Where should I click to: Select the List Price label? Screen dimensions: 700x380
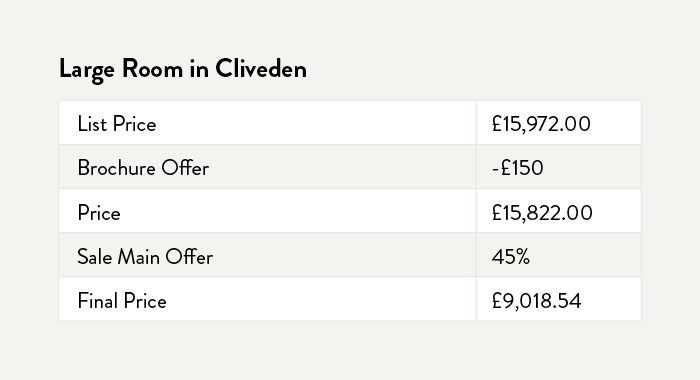click(117, 124)
